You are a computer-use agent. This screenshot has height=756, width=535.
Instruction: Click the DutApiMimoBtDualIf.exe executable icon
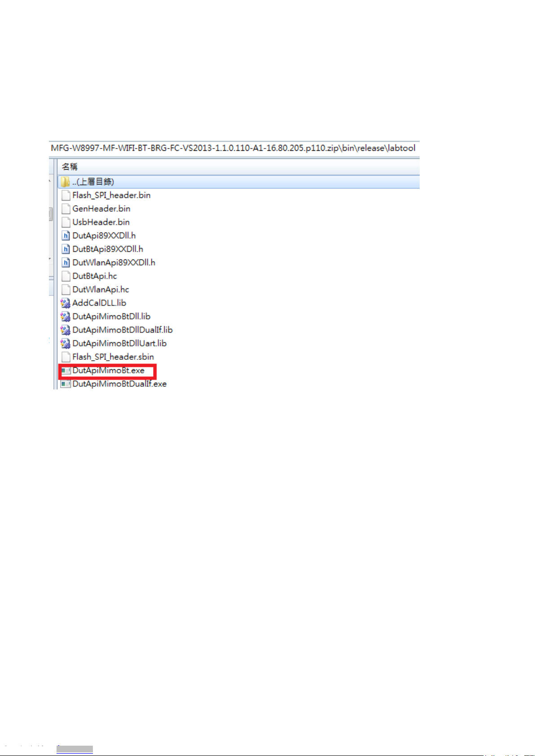[66, 384]
